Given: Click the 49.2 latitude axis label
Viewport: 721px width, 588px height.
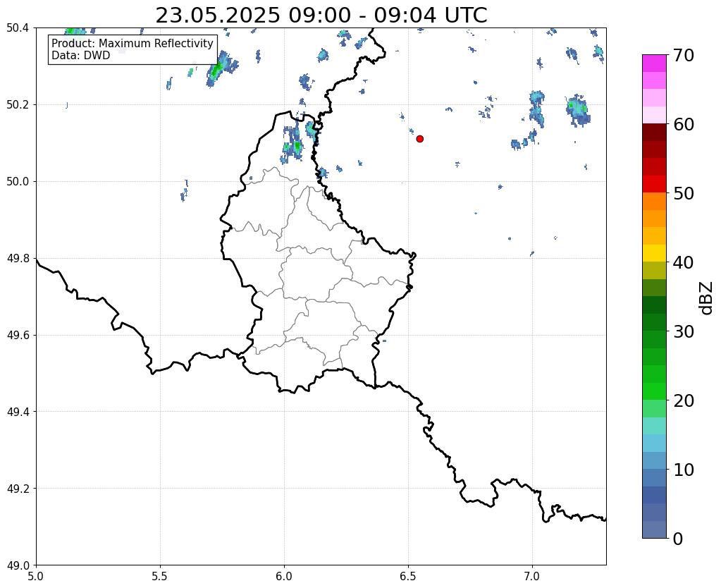Looking at the screenshot, I should coord(18,489).
